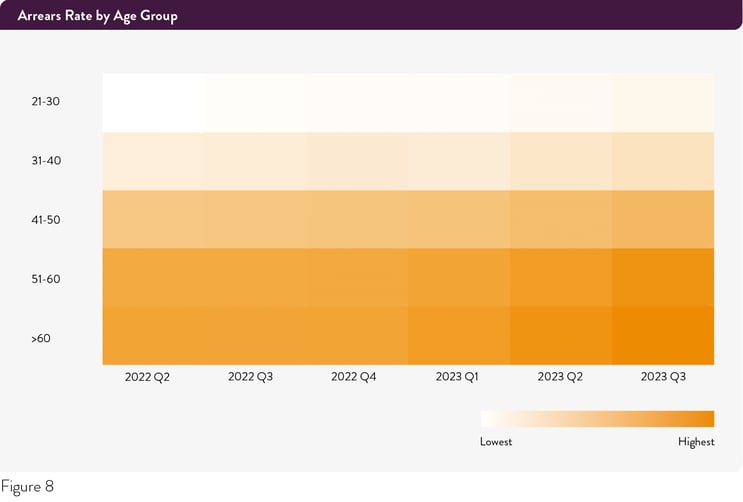The width and height of the screenshot is (743, 502).
Task: Click the 31-40 cell for 2022 Q2
Action: [154, 161]
